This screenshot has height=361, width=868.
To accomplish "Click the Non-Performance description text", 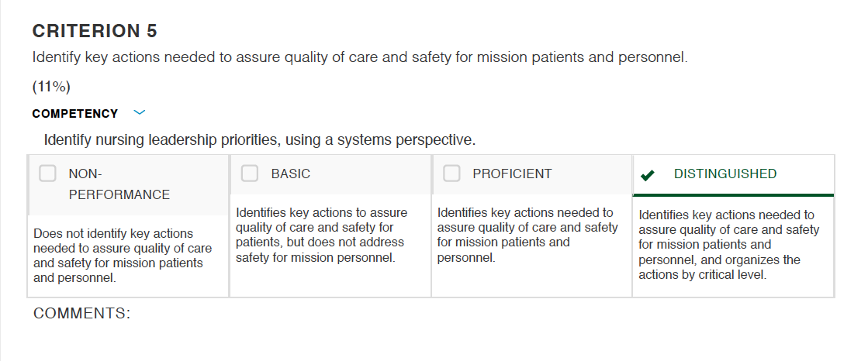I will 123,256.
